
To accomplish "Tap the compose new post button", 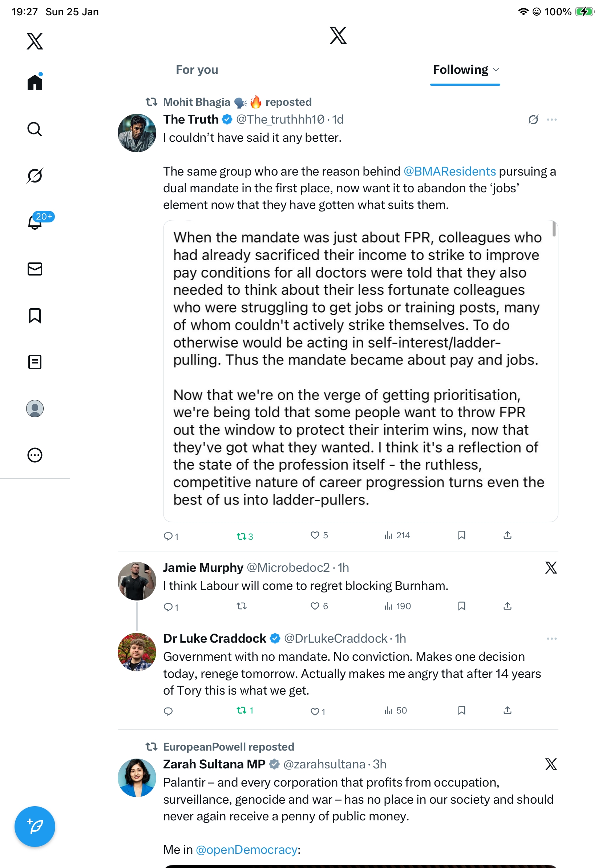I will point(35,826).
